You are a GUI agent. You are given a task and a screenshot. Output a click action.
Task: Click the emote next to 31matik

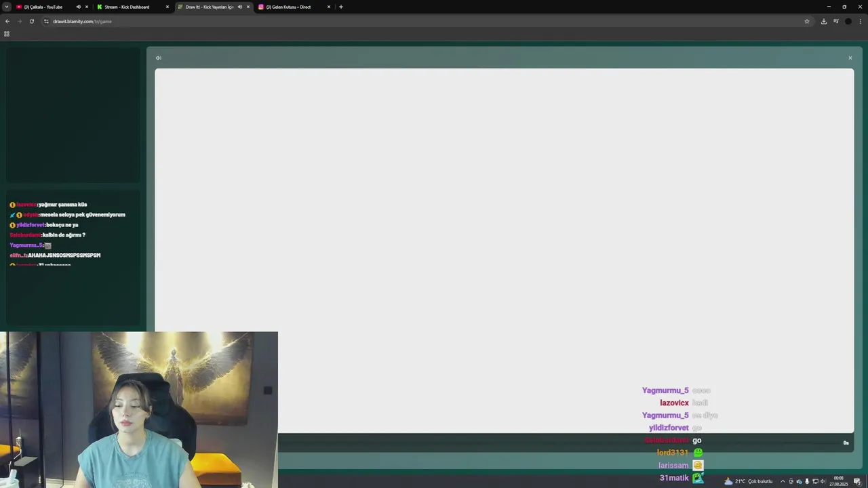pyautogui.click(x=698, y=478)
